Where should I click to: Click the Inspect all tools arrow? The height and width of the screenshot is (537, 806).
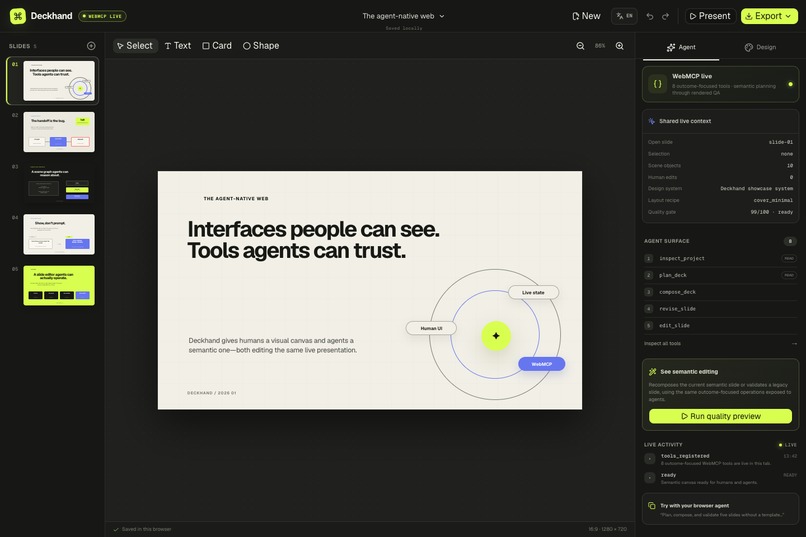pyautogui.click(x=794, y=344)
